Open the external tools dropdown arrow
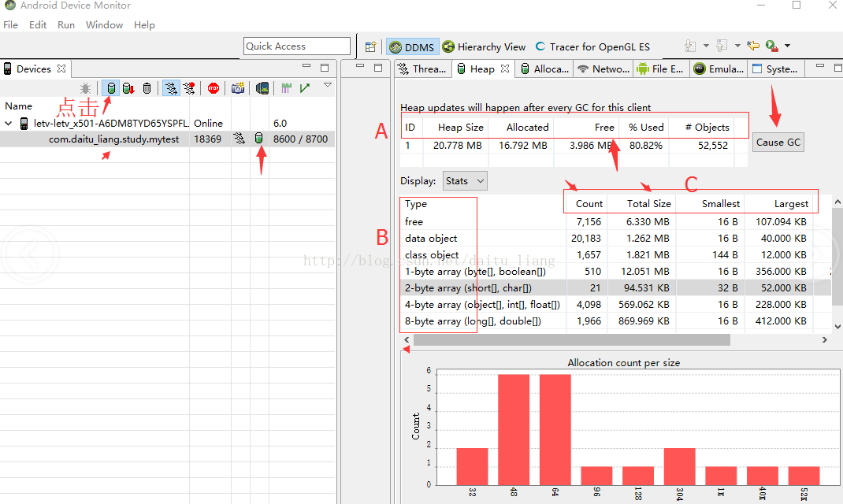This screenshot has height=504, width=843. (787, 46)
